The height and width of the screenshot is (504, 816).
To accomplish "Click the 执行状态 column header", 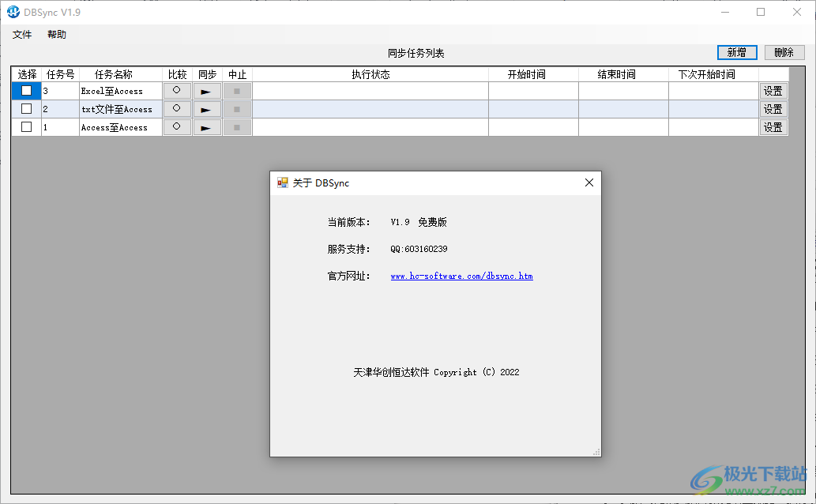I will tap(370, 74).
